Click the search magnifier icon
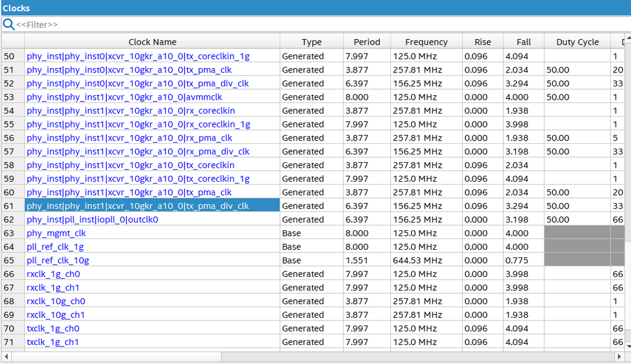The image size is (631, 364). [9, 25]
